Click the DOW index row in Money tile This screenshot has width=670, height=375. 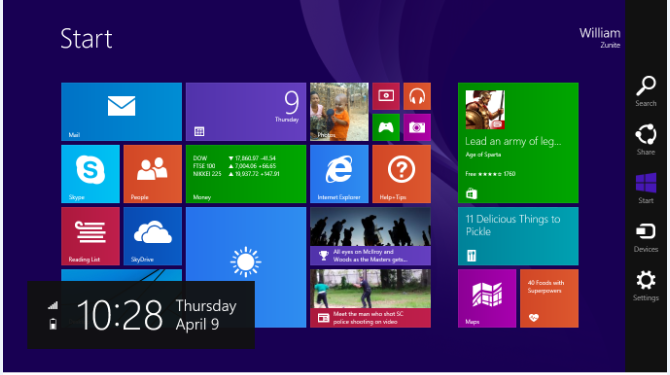pos(234,158)
